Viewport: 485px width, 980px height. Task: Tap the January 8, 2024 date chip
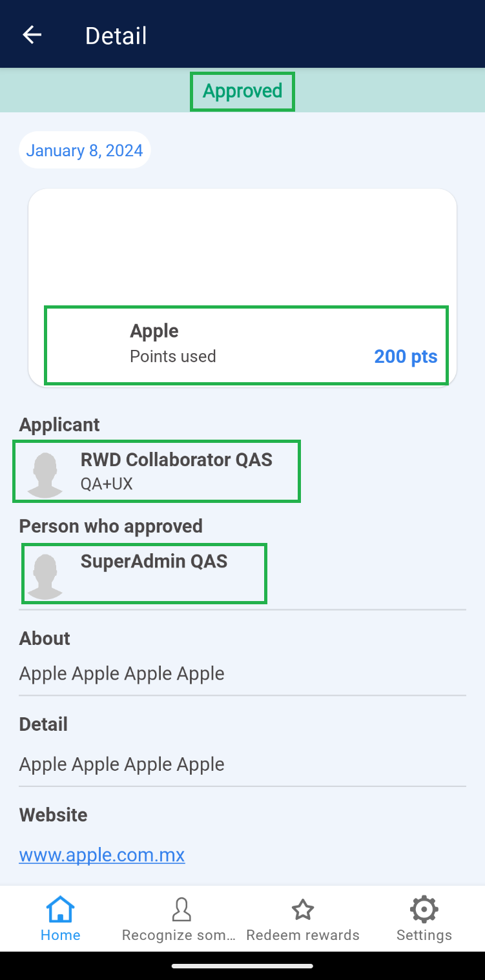click(85, 150)
